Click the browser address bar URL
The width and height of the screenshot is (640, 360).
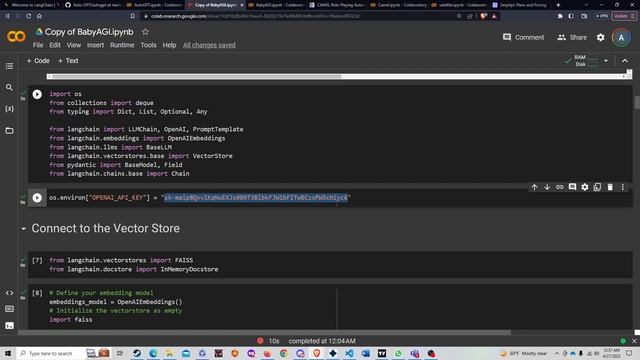pos(255,16)
